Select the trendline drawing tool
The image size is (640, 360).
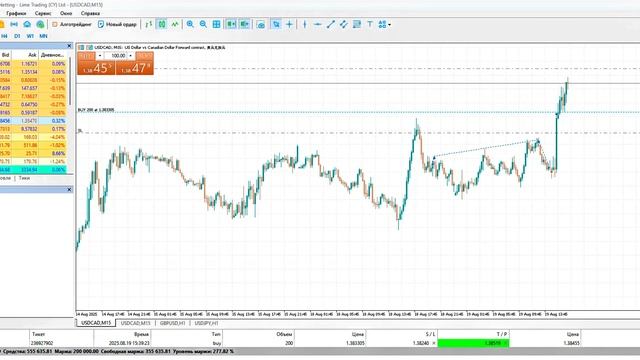(x=331, y=24)
